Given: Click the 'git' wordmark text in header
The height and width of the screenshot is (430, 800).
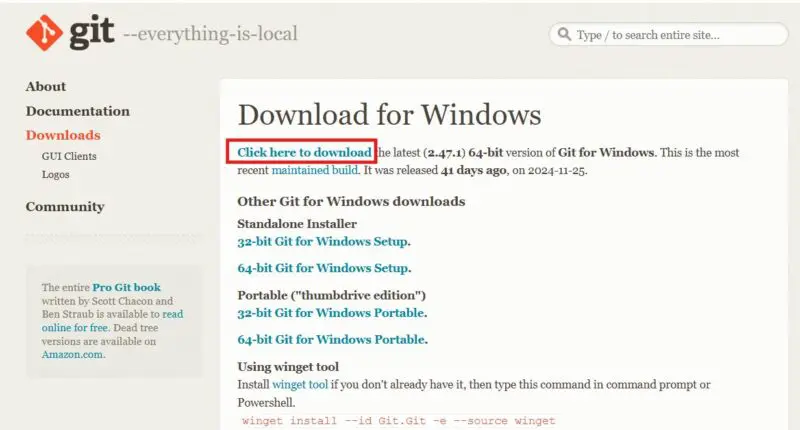Looking at the screenshot, I should coord(91,32).
